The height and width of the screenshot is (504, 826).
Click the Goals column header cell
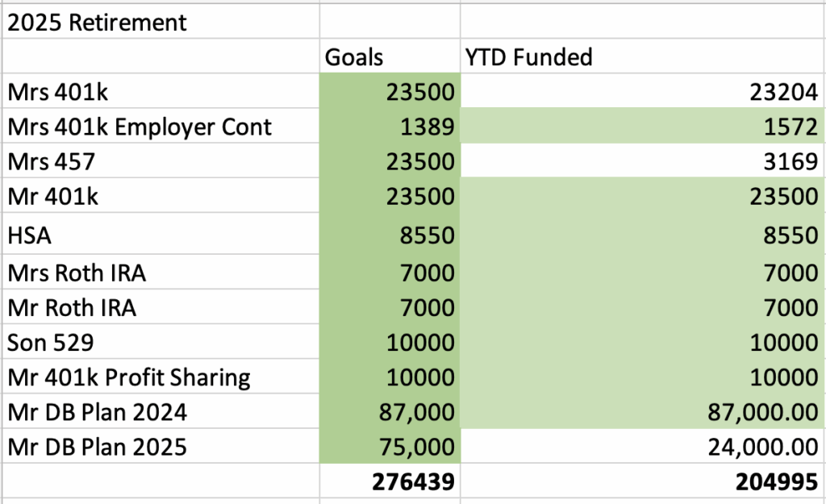coord(354,57)
